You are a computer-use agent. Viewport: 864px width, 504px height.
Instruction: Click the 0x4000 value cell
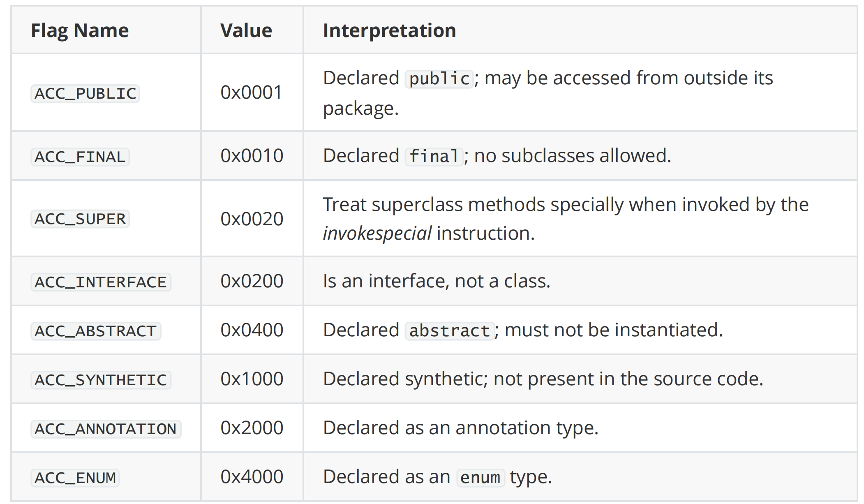coord(252,477)
